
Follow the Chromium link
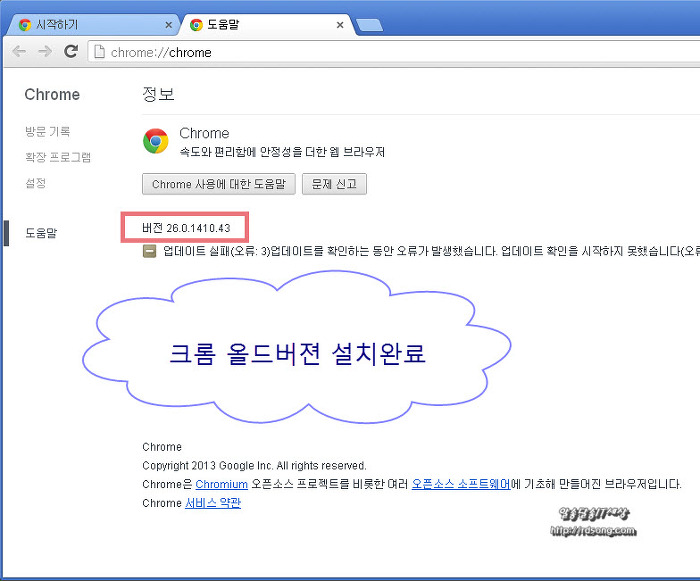(x=221, y=484)
